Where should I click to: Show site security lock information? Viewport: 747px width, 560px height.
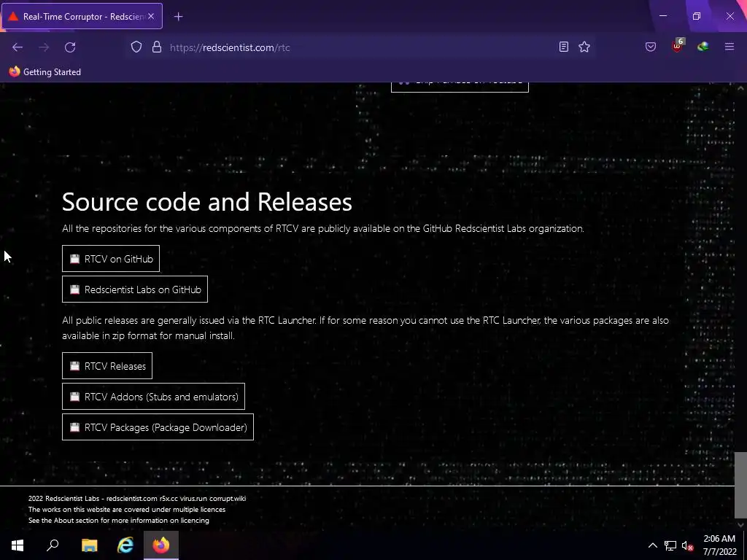tap(157, 47)
